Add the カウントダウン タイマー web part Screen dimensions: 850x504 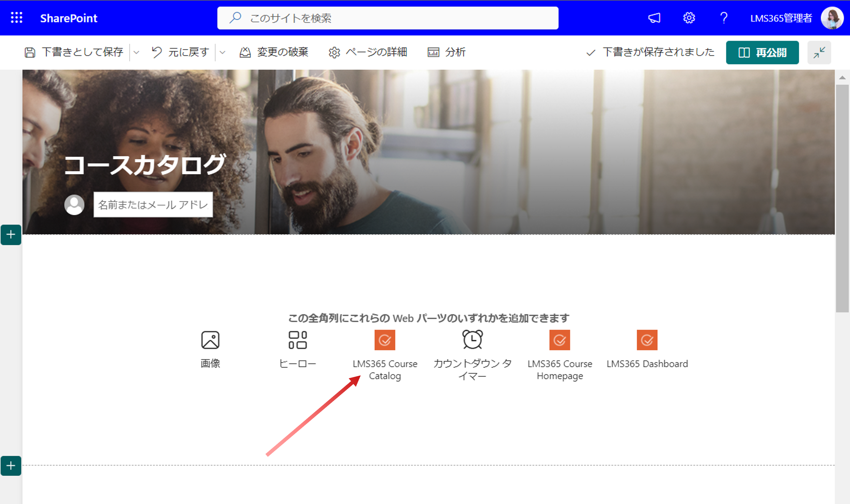click(472, 355)
